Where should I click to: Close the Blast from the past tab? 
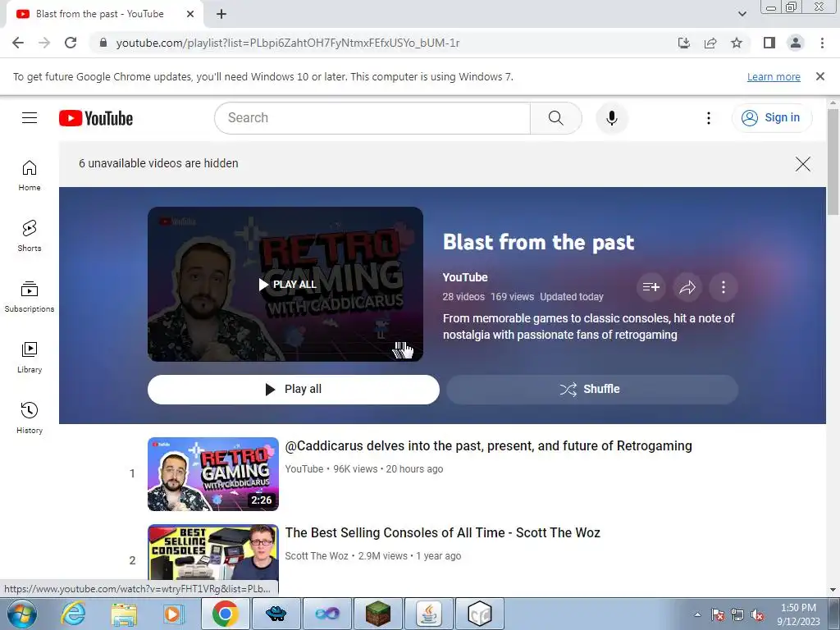coord(190,14)
